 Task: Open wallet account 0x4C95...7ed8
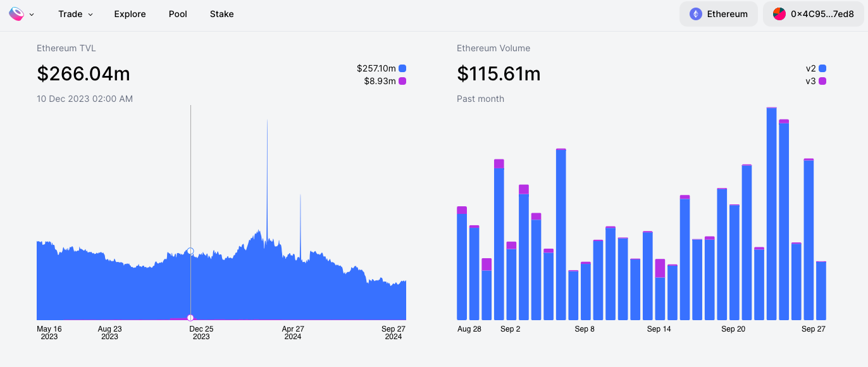pyautogui.click(x=813, y=14)
